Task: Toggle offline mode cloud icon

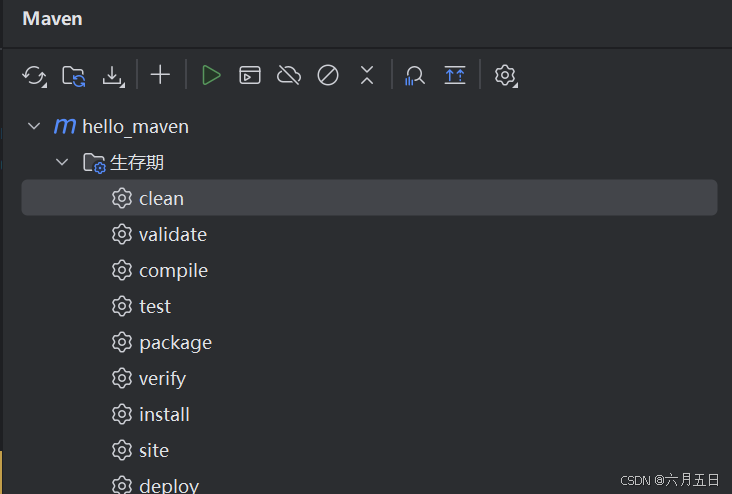Action: tap(289, 75)
